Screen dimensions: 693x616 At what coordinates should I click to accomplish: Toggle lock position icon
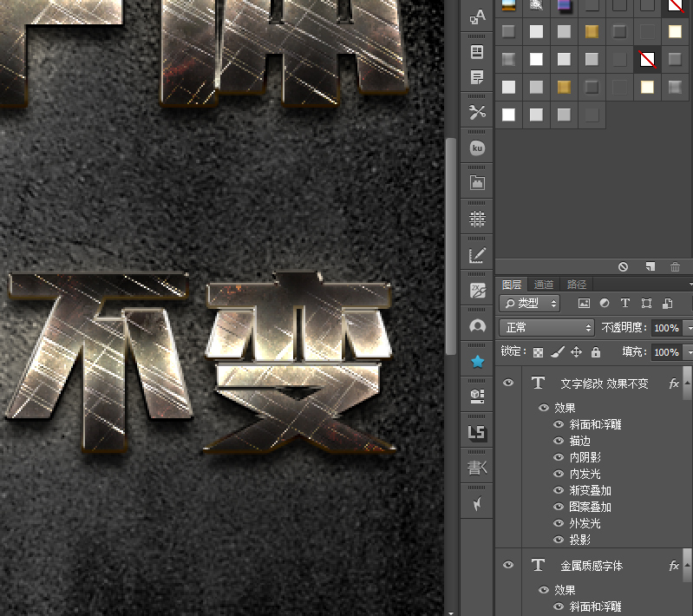click(576, 352)
